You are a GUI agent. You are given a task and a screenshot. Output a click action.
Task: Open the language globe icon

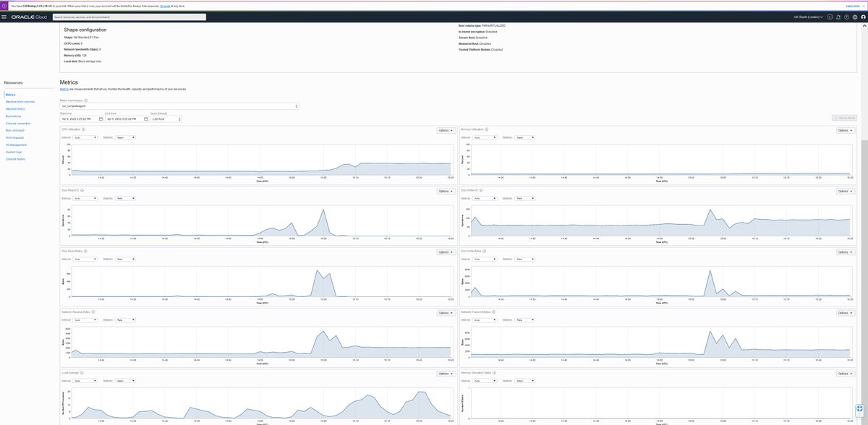pyautogui.click(x=854, y=17)
